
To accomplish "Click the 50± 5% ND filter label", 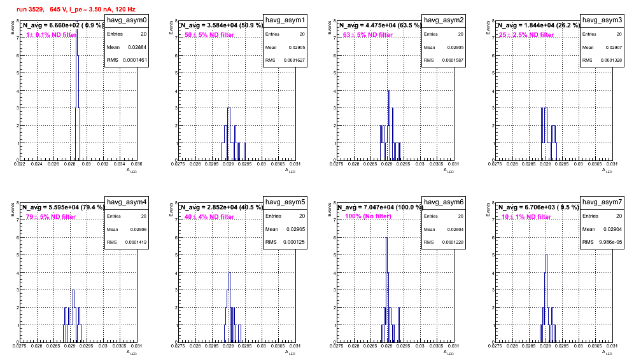I will coord(209,35).
